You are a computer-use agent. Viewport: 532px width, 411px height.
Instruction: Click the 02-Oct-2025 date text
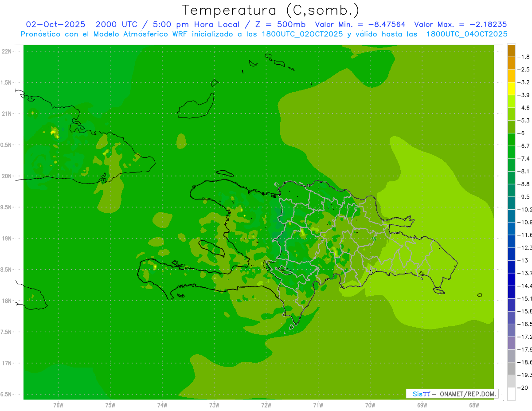point(55,24)
